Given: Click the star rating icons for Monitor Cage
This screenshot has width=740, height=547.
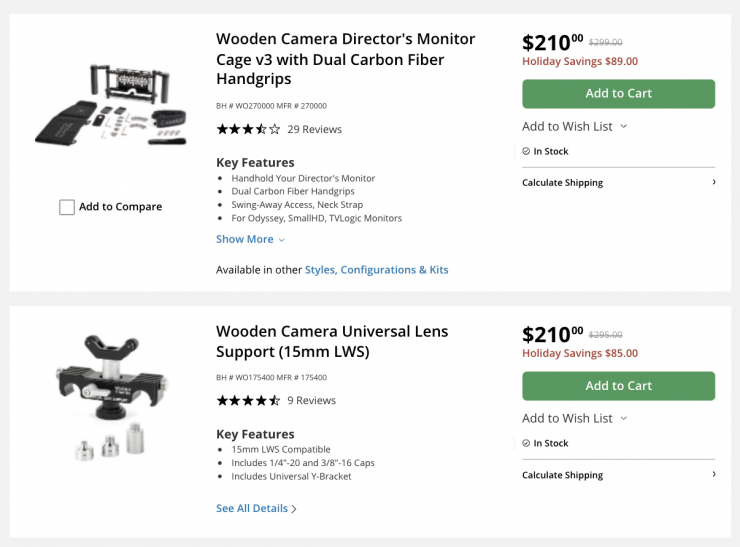Looking at the screenshot, I should 248,129.
